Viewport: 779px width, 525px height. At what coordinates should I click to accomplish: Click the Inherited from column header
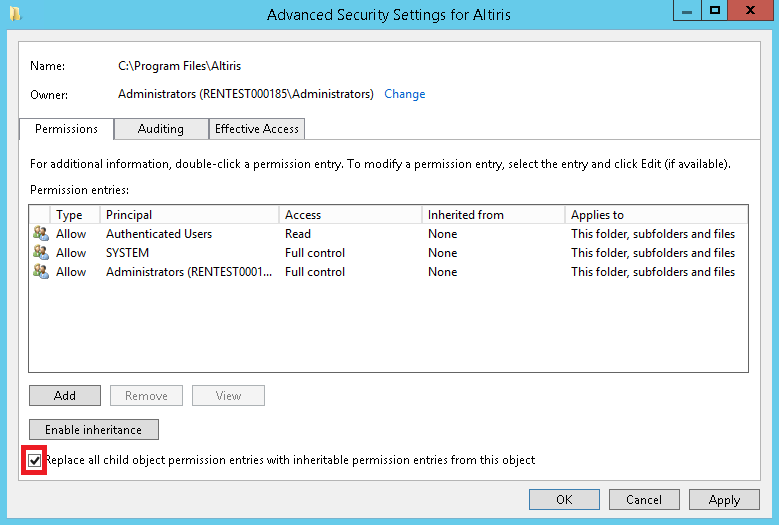point(493,215)
